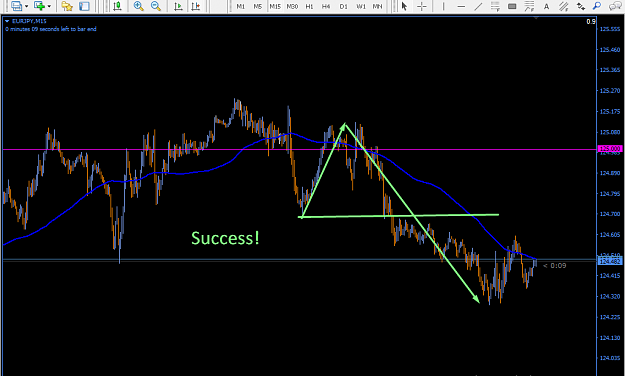Open the blue magnifier search icon
This screenshot has height=376, width=625.
tap(597, 6)
